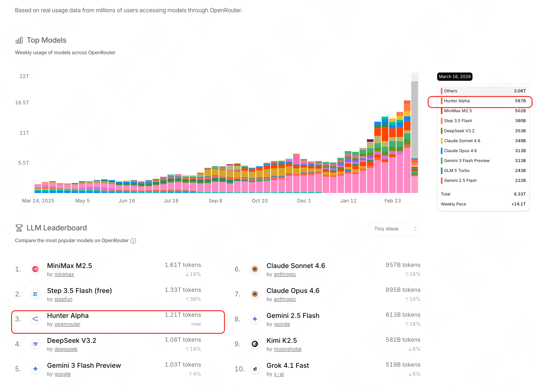This screenshot has width=533, height=392.
Task: Open the anthropic link under Claude Opus 4.6
Action: point(285,299)
